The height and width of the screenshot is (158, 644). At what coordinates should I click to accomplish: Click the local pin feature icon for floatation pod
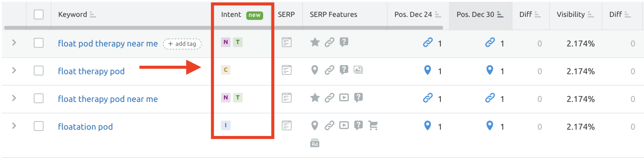point(315,126)
